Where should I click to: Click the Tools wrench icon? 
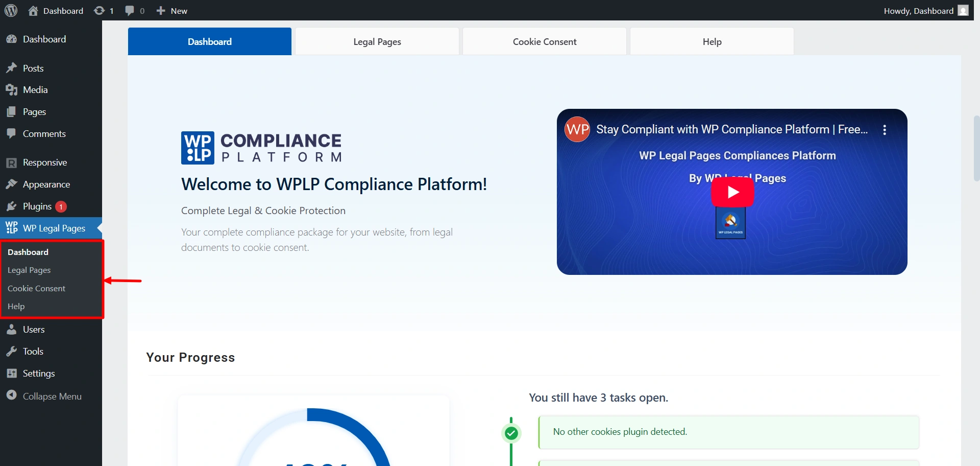[x=11, y=352]
